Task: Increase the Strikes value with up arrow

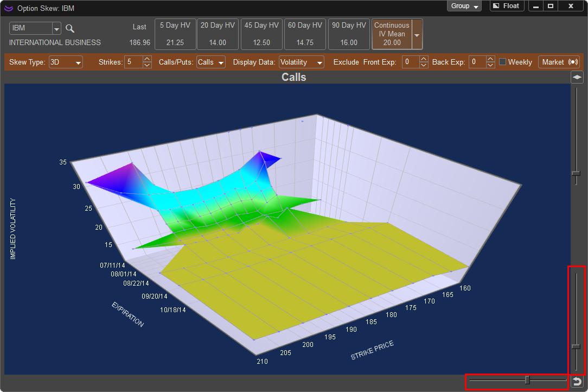Action: 148,59
